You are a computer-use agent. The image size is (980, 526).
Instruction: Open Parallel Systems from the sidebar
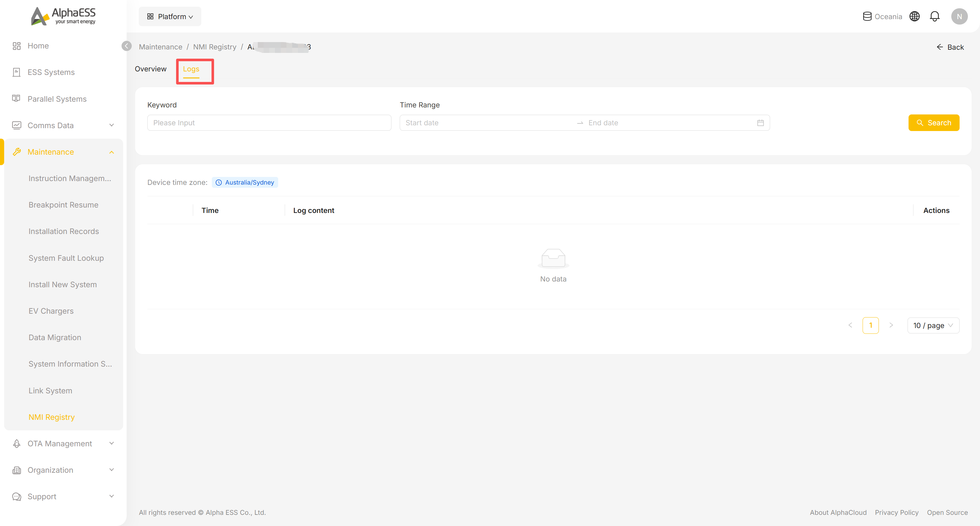57,99
